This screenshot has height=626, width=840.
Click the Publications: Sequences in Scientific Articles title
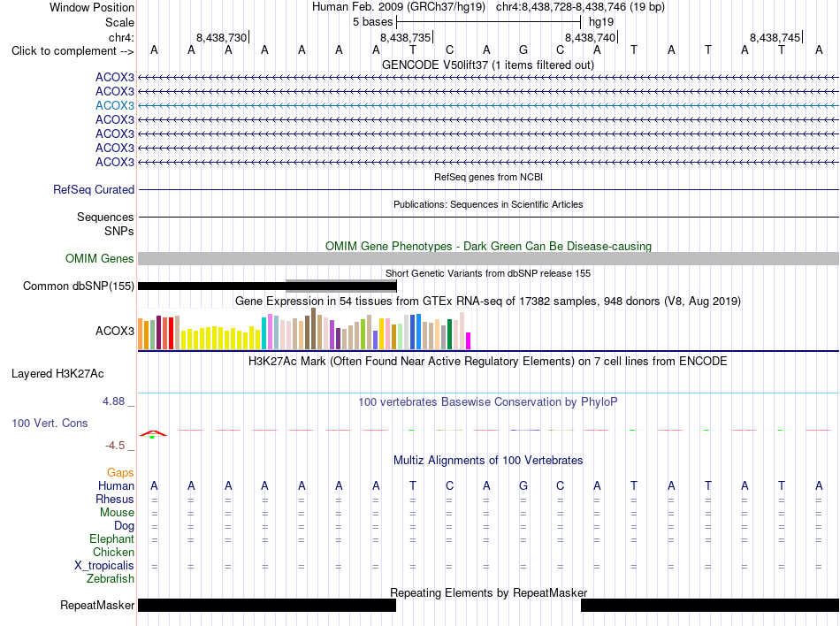click(488, 204)
